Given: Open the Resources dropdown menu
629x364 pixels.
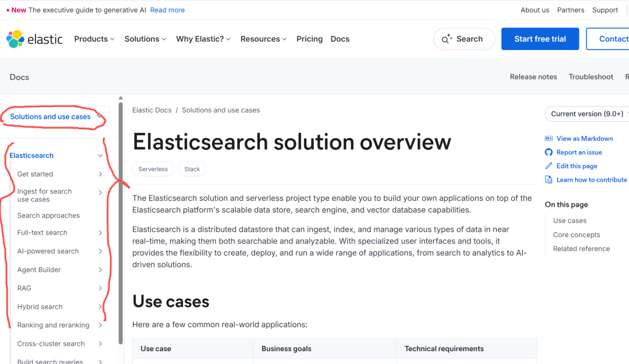Looking at the screenshot, I should 264,39.
